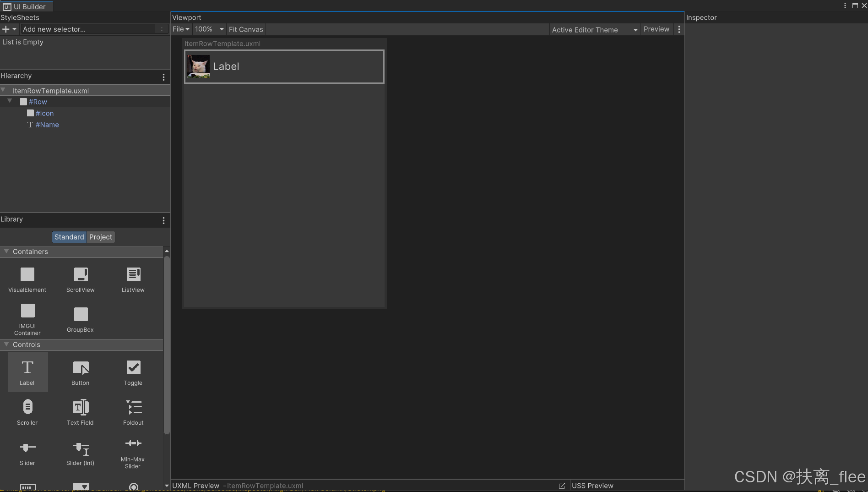Image resolution: width=868 pixels, height=492 pixels.
Task: Open the File dropdown menu
Action: [181, 29]
